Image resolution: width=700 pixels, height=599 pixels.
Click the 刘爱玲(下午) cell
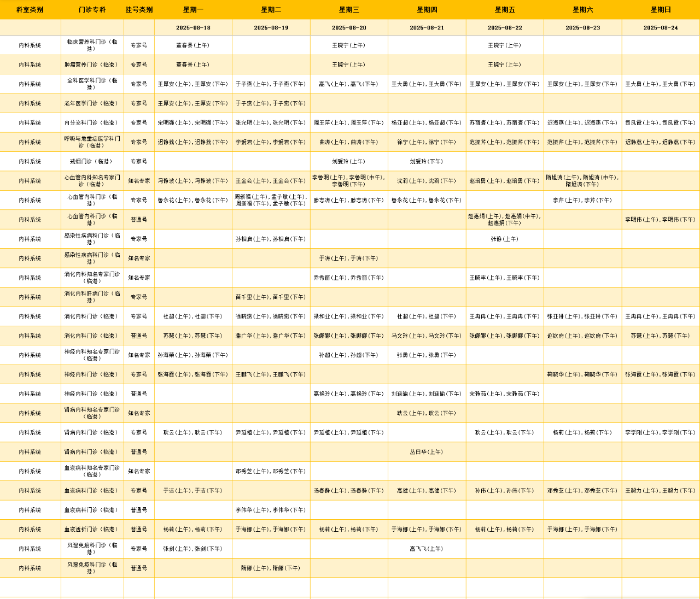[427, 161]
